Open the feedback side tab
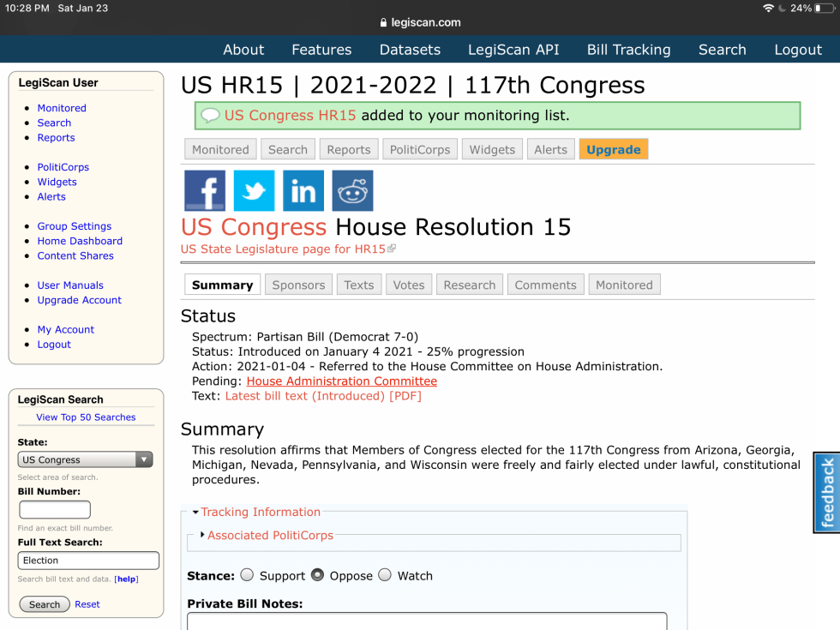Viewport: 840px width, 630px height. (826, 492)
